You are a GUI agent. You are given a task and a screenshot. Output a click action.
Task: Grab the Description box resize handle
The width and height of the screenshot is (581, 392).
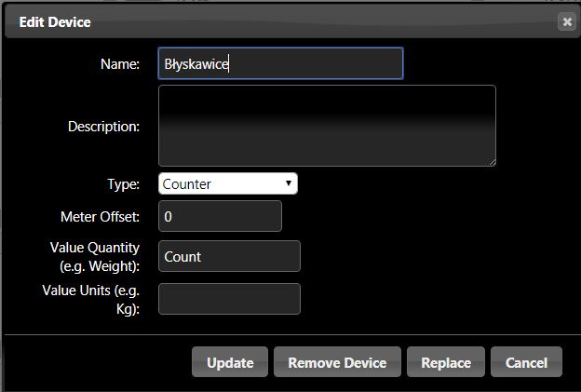[x=492, y=162]
